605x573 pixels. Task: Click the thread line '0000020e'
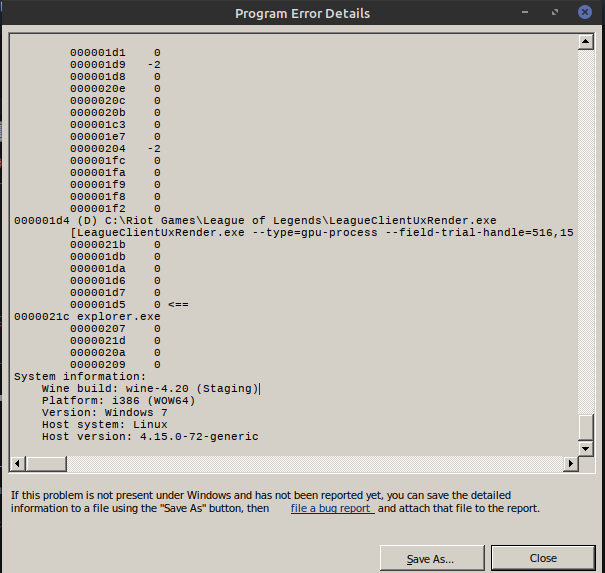coord(115,89)
